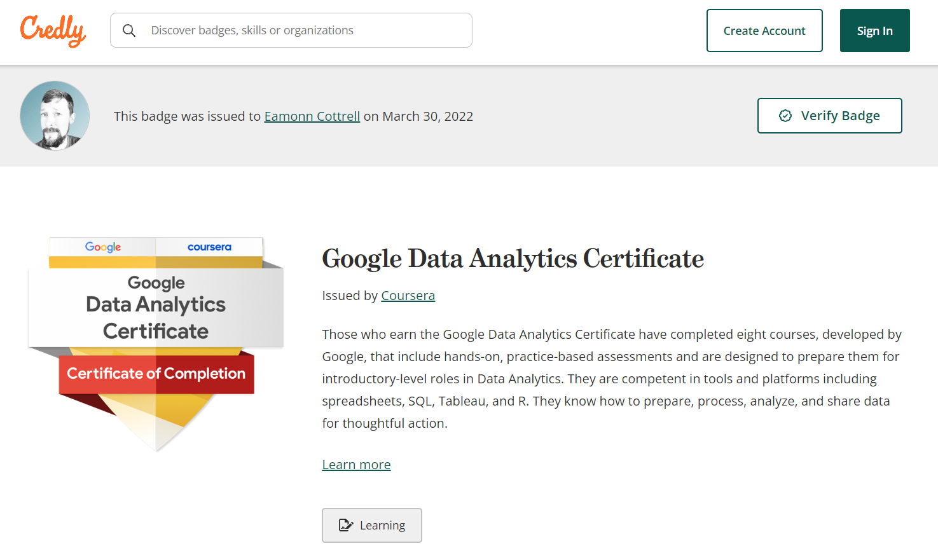This screenshot has width=938, height=560.
Task: Click the issued date text March 30, 2022
Action: [x=427, y=116]
